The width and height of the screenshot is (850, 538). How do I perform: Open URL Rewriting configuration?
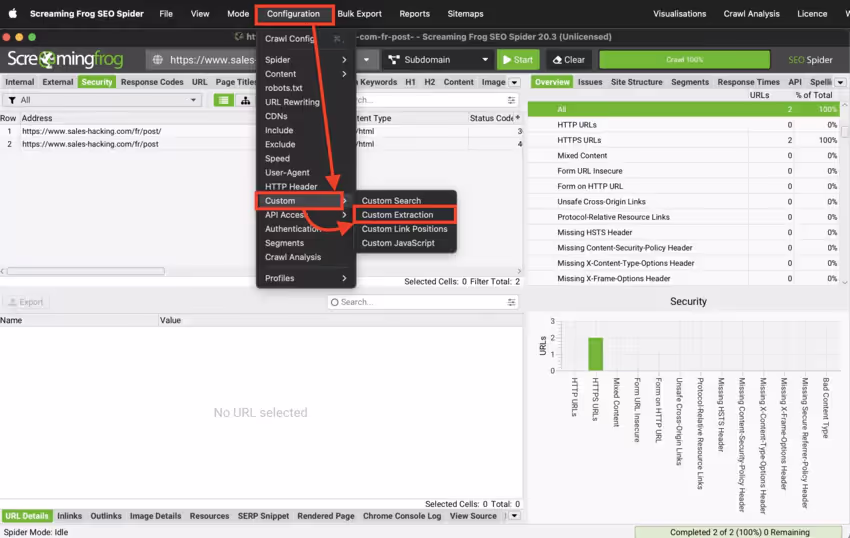(292, 102)
